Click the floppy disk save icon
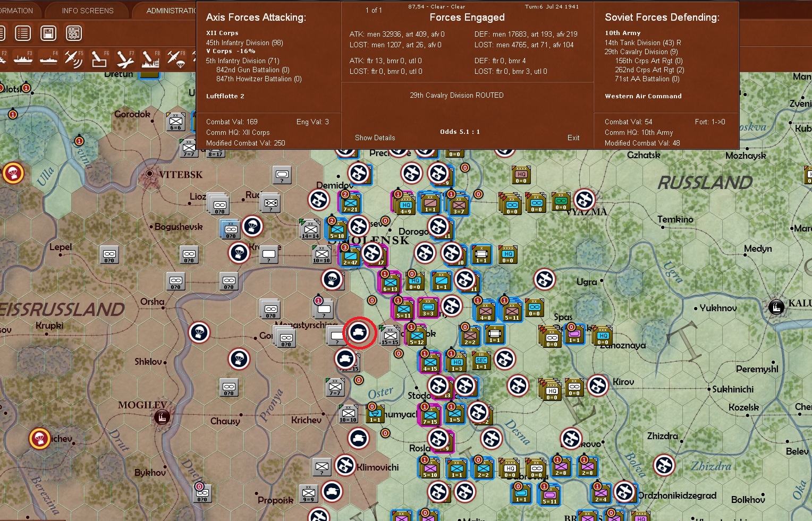 click(48, 33)
